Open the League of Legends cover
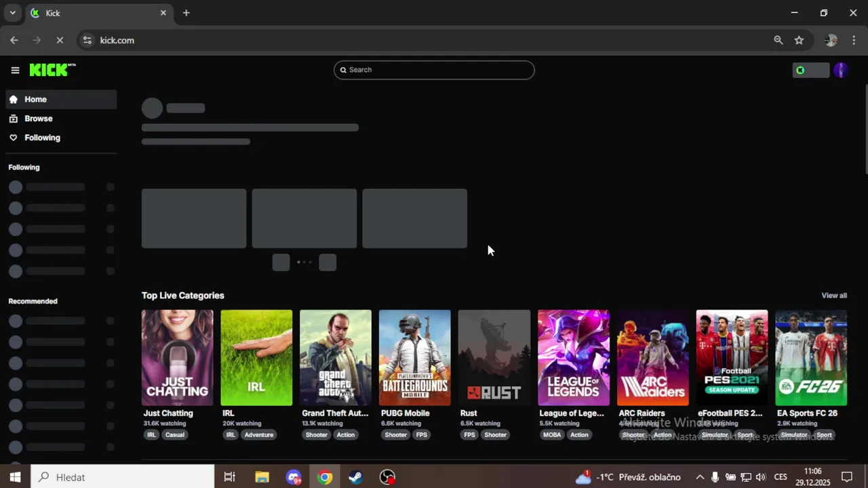868x488 pixels. (x=573, y=358)
